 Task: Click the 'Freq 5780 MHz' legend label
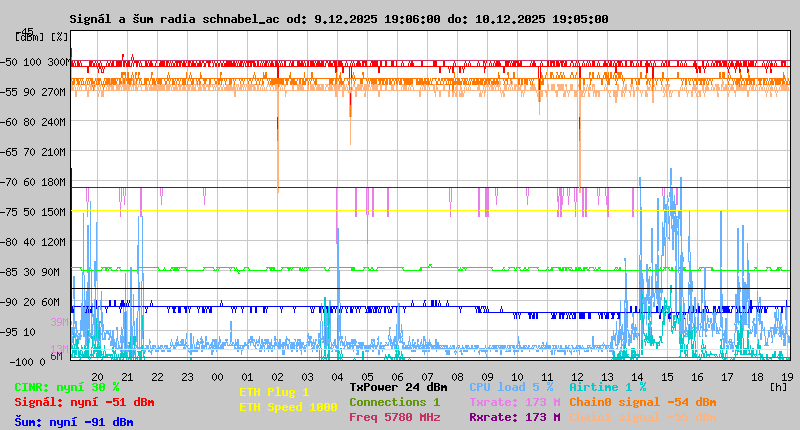(x=395, y=417)
